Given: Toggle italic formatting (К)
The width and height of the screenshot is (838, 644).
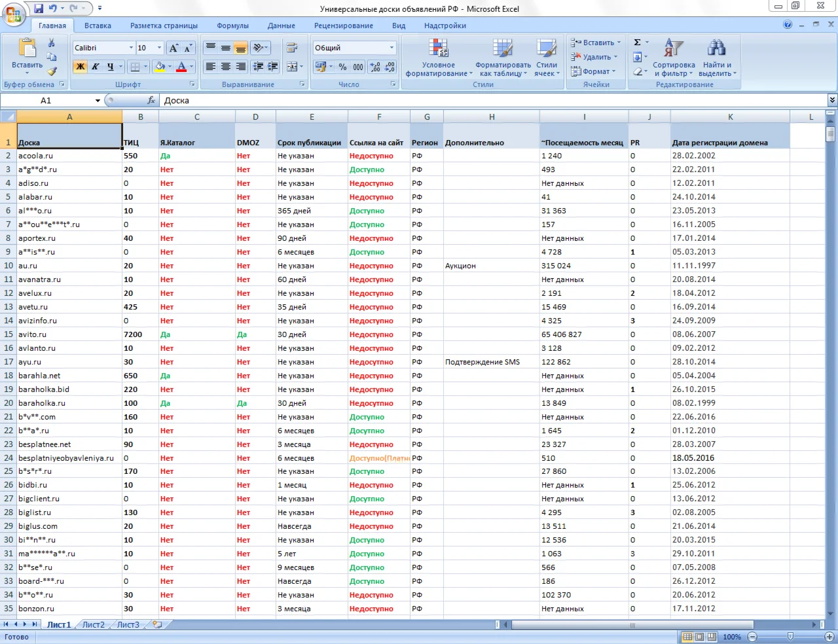Looking at the screenshot, I should (96, 67).
